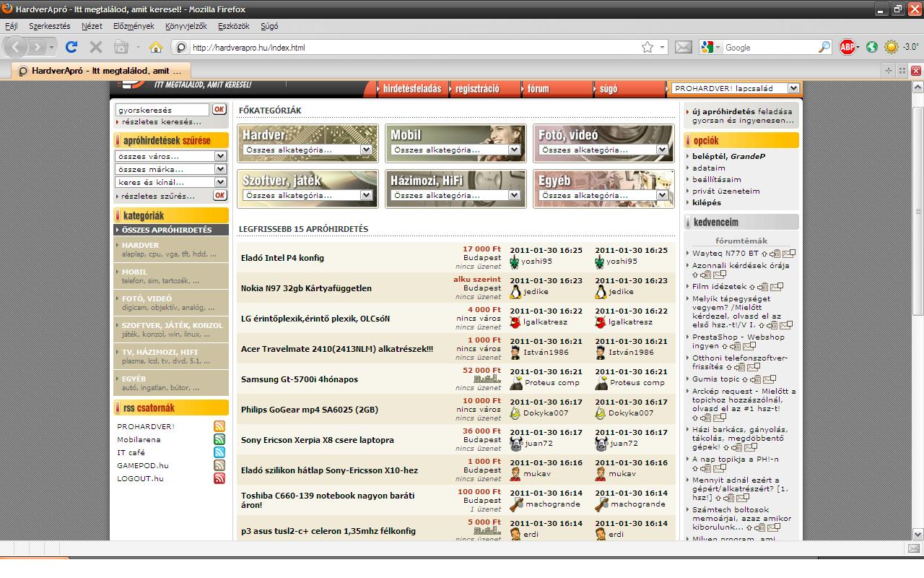This screenshot has height=578, width=924.
Task: Open the IT café RSS feed icon
Action: [x=219, y=452]
